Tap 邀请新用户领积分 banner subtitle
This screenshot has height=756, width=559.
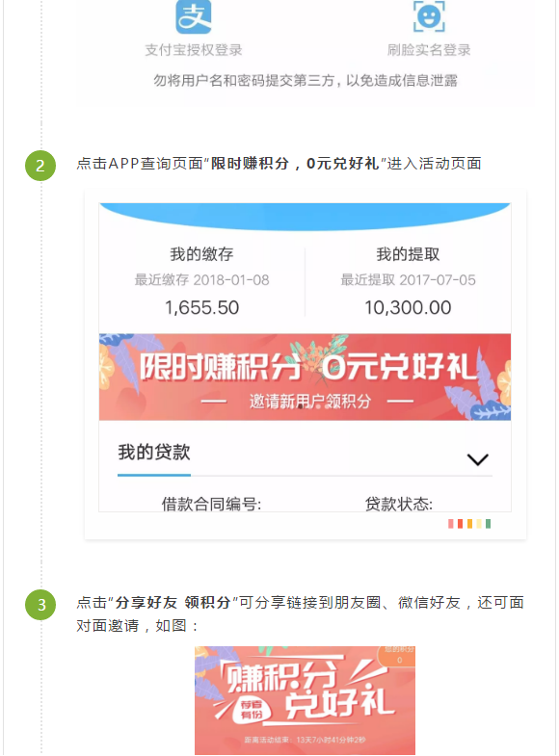[x=310, y=402]
